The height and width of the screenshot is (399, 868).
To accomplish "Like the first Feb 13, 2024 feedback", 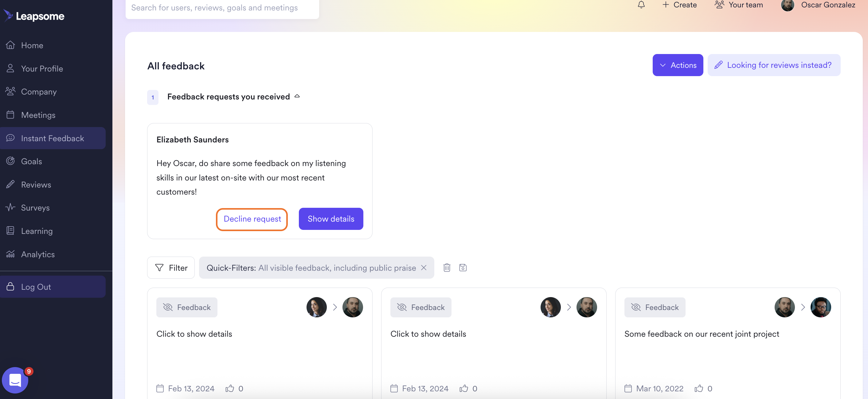I will [230, 388].
